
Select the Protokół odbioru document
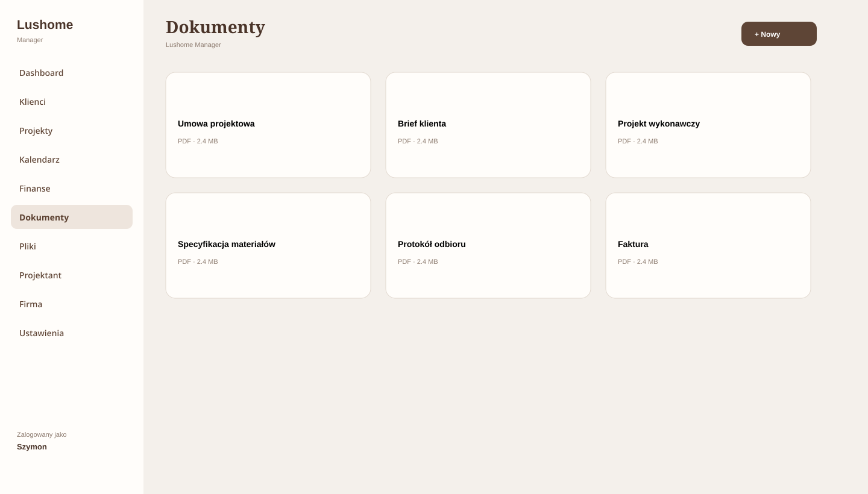click(x=488, y=246)
